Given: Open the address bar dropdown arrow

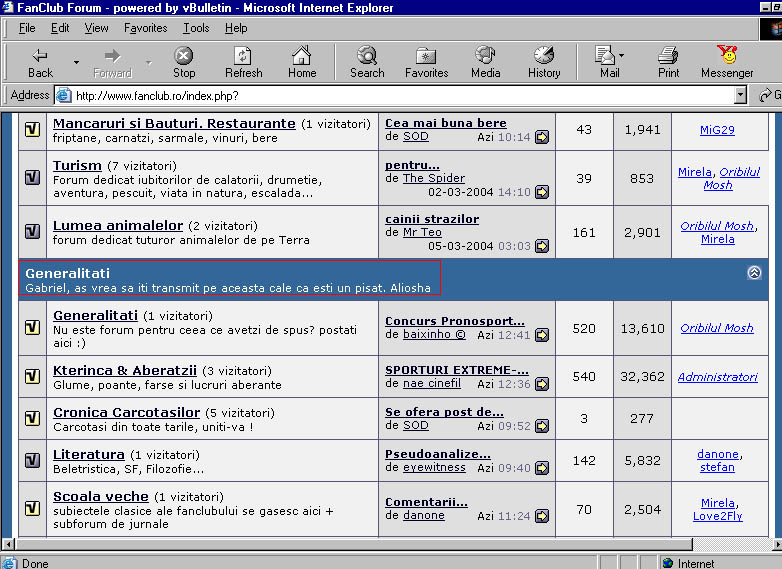Looking at the screenshot, I should pyautogui.click(x=740, y=96).
